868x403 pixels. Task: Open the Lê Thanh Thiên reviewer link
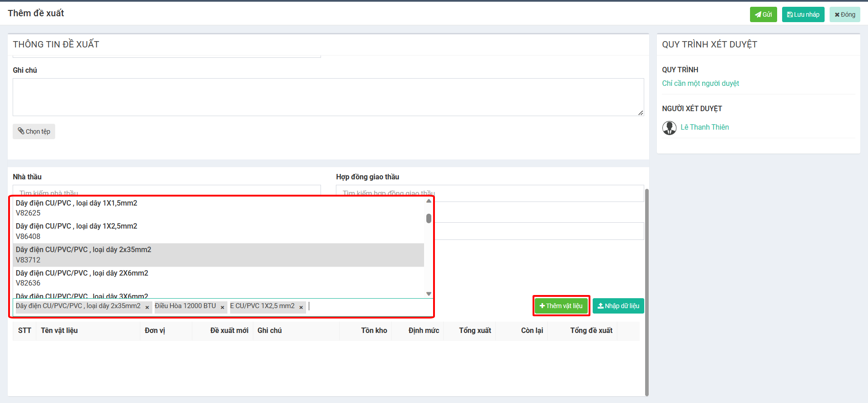click(x=704, y=127)
